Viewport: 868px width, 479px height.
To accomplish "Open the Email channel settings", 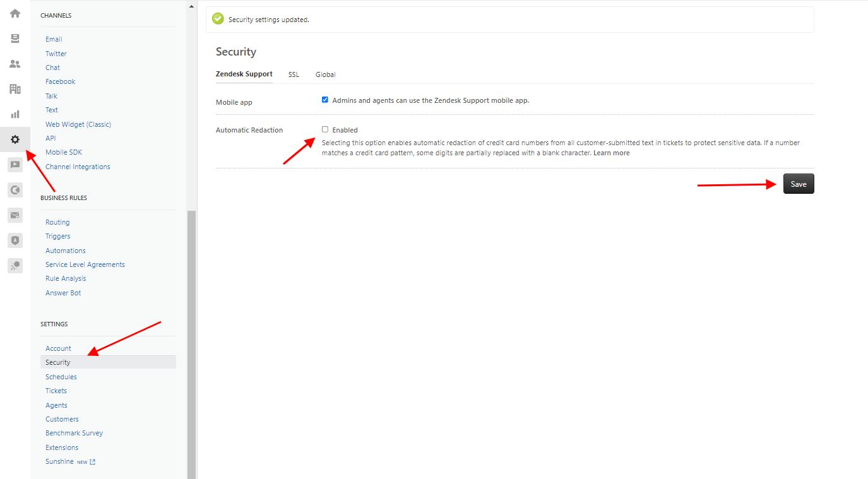I will [54, 39].
